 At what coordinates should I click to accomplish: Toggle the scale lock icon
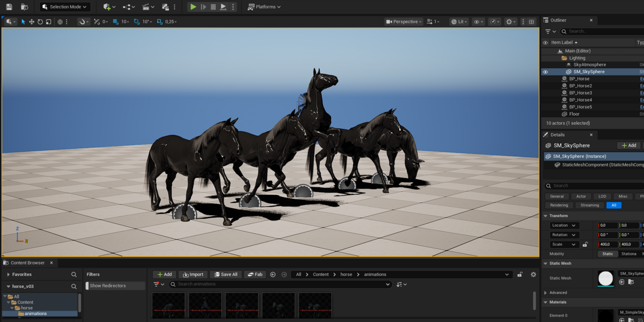click(585, 244)
